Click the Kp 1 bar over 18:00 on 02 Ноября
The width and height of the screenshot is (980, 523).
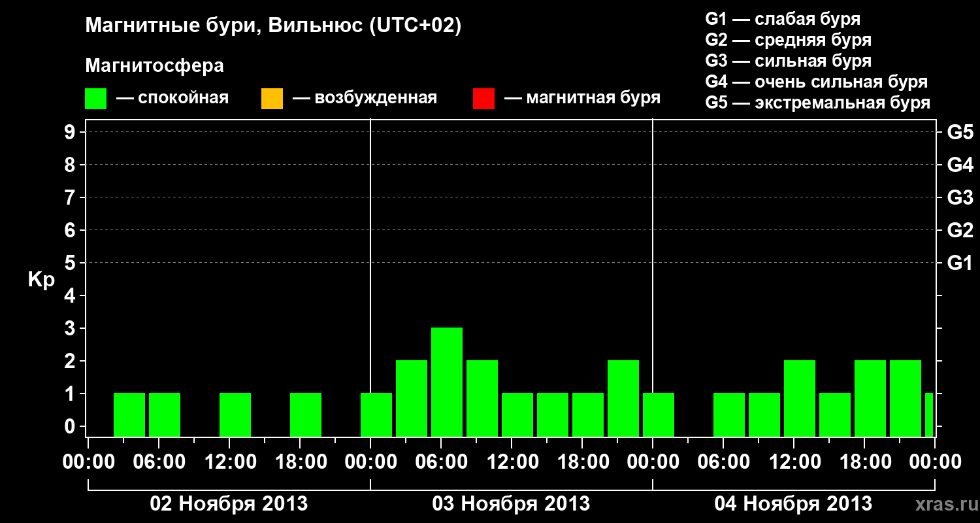click(306, 414)
